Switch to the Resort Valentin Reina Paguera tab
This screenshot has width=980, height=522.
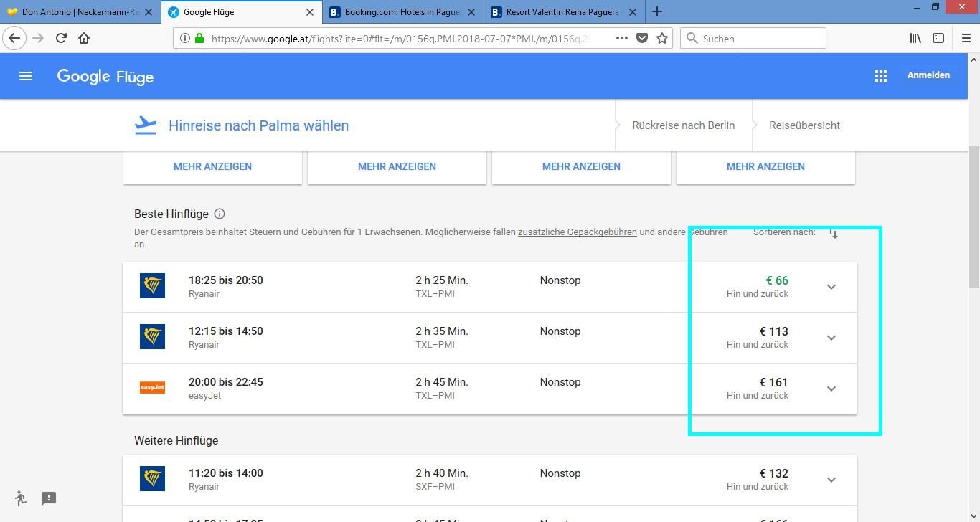tap(565, 11)
